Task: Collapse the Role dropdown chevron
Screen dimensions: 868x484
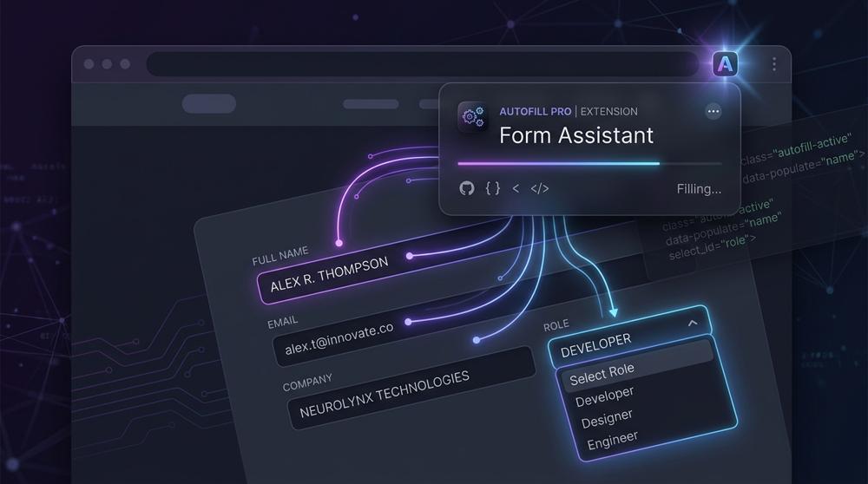Action: [x=692, y=323]
